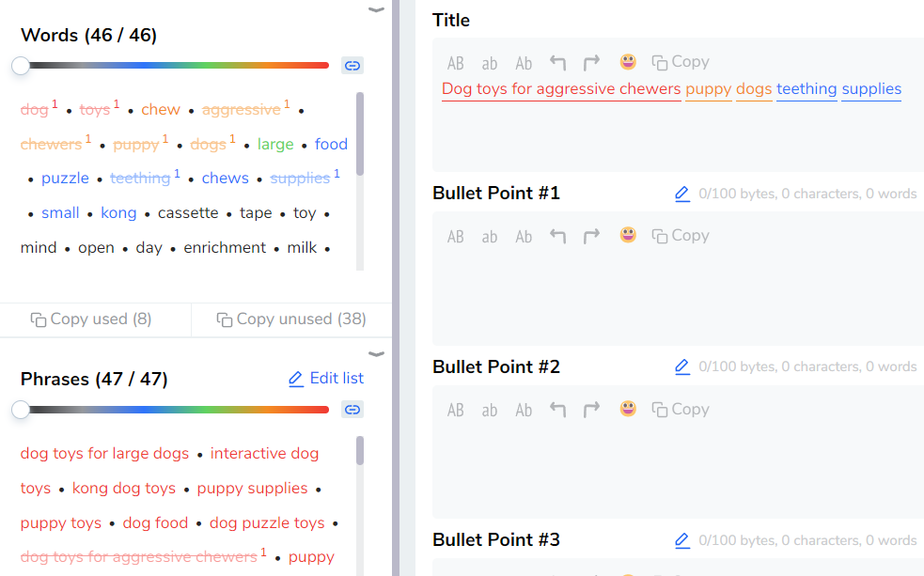Screen dimensions: 924x576
Task: Collapse the Phrases panel using its chevron
Action: tap(376, 354)
